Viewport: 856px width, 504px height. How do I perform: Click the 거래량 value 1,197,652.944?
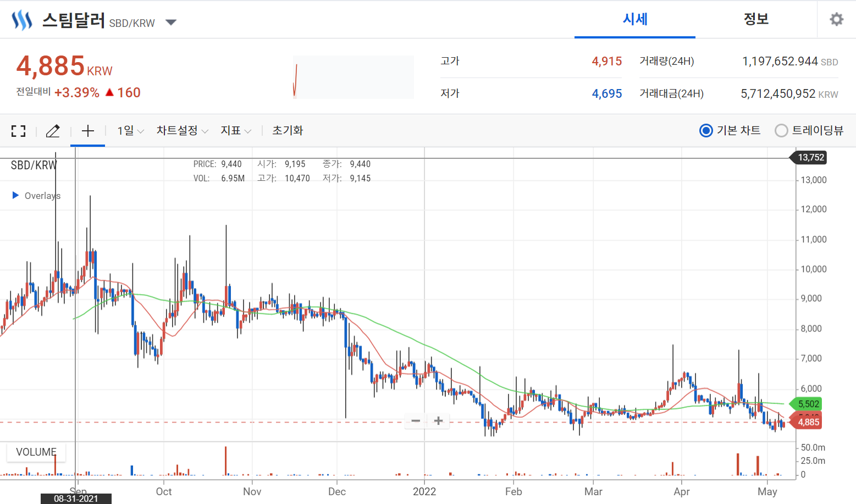[x=780, y=62]
